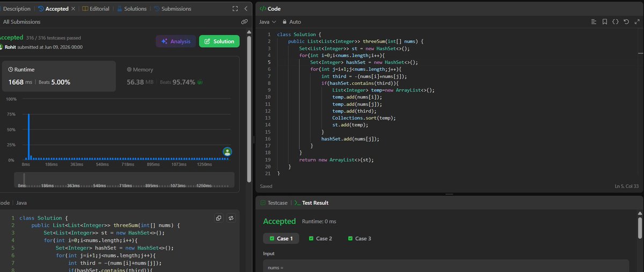644x272 pixels.
Task: Expand the editor with fullscreen arrows icon
Action: [637, 22]
